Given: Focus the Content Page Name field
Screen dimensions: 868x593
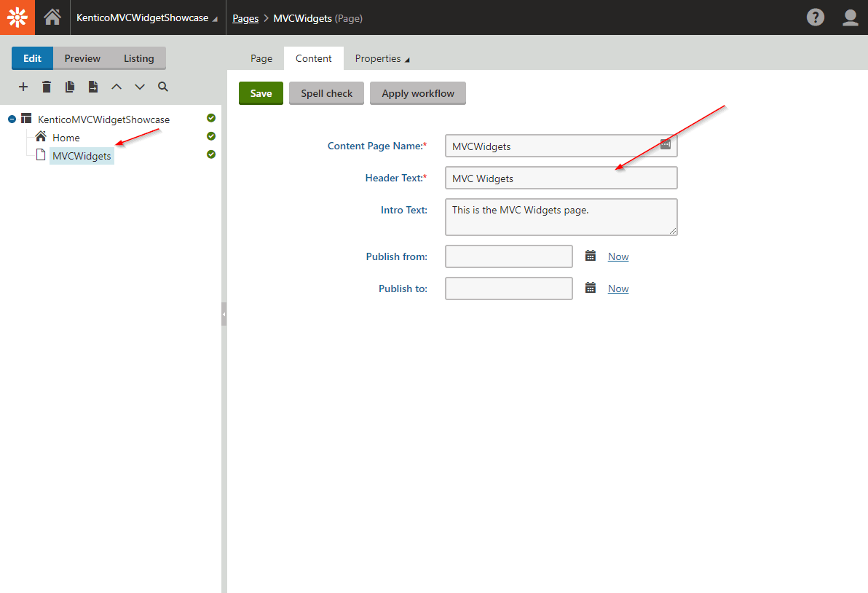Looking at the screenshot, I should coord(561,146).
